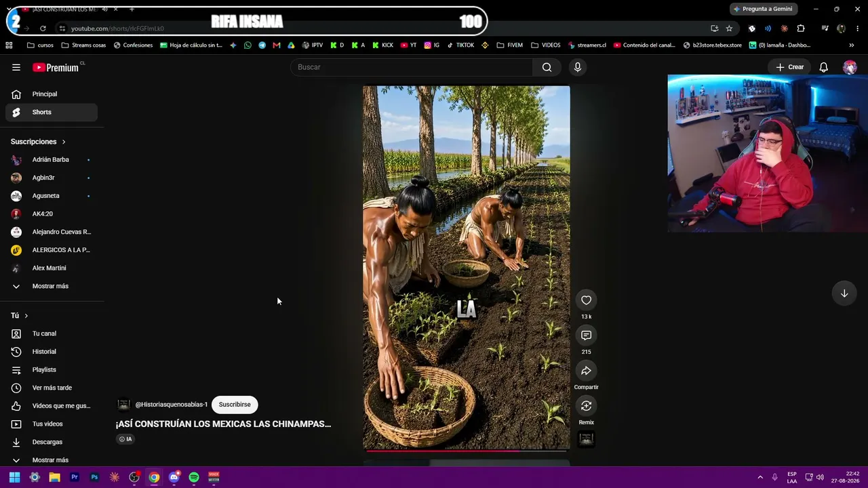Screen dimensions: 868x488
Task: Open the Telegram bookmark icon
Action: 262,45
